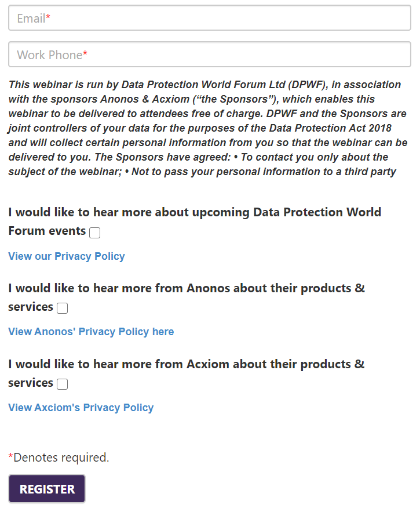Click The Sponsors have agreed sentence

coord(162,157)
